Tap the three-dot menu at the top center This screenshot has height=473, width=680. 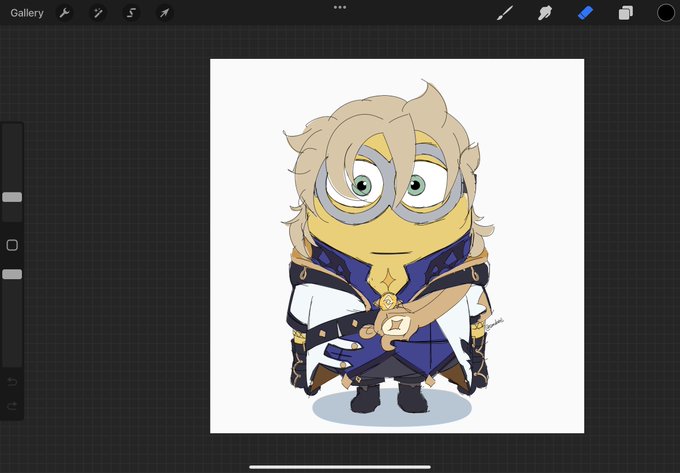pos(340,7)
